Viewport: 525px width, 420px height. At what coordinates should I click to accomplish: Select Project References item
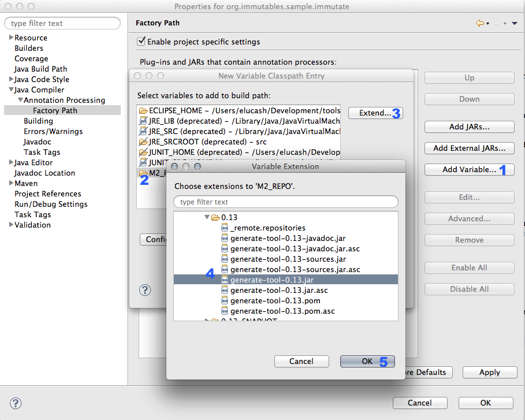click(x=47, y=194)
